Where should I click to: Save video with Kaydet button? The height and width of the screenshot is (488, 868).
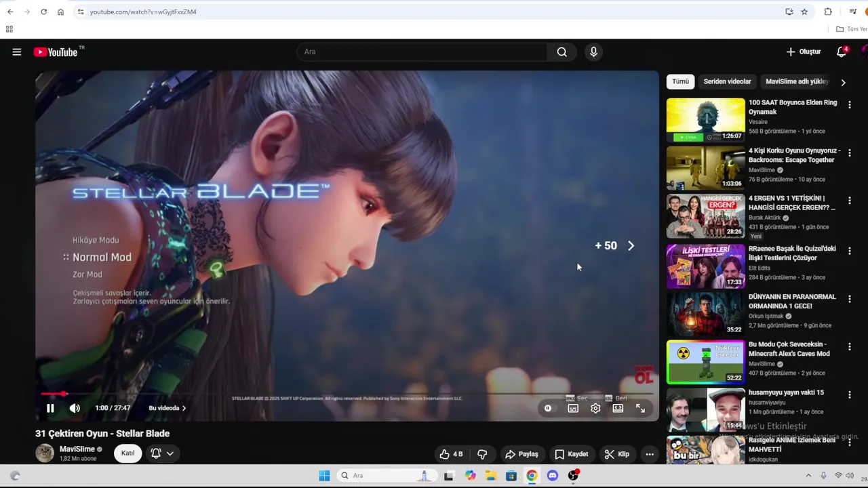571,454
